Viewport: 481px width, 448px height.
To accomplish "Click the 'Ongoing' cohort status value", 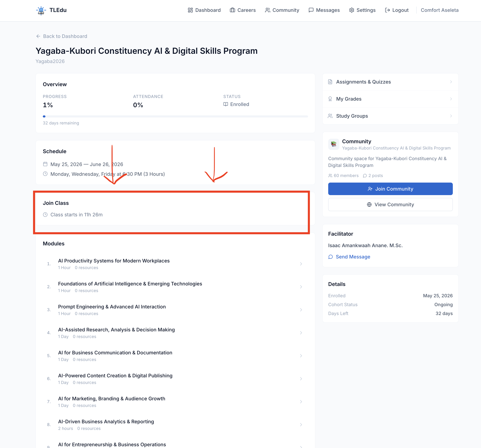I will [443, 304].
